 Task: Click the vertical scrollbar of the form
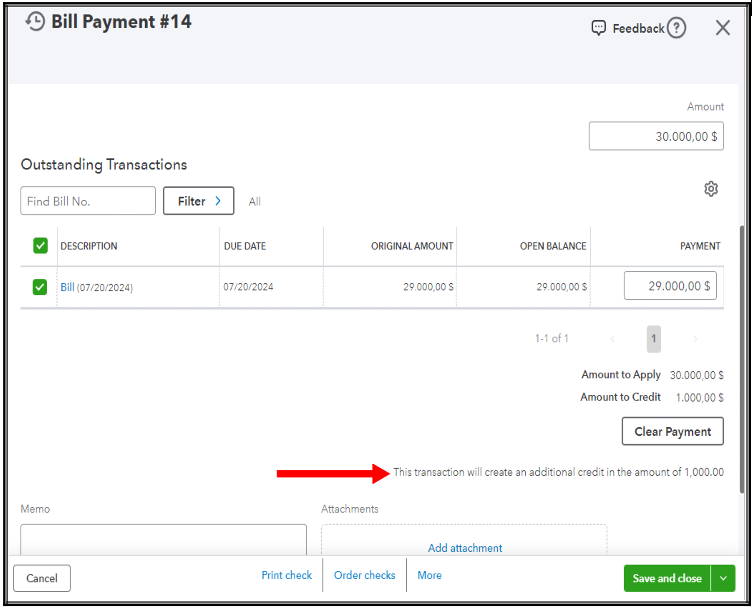pos(742,358)
